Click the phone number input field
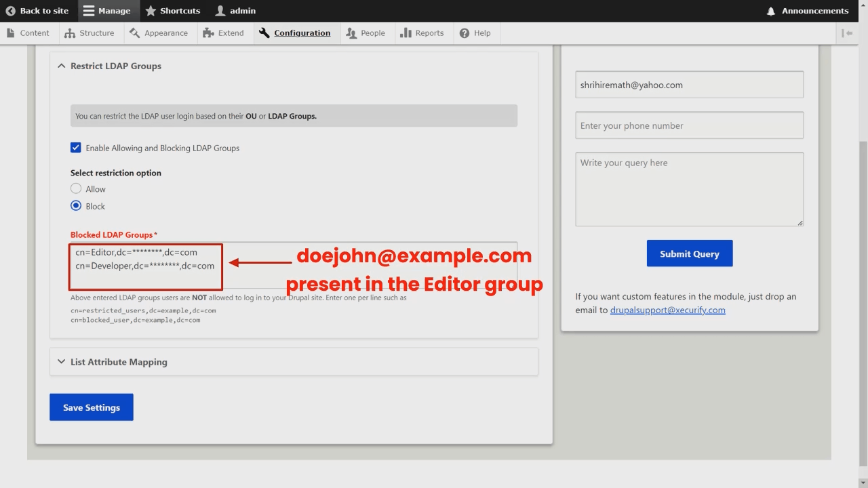Viewport: 868px width, 488px height. (x=689, y=125)
